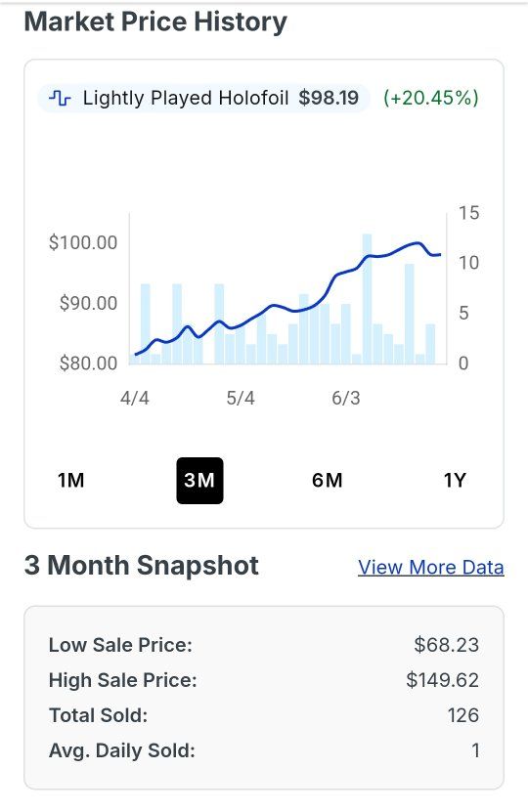Click the Lightly Played Holofoil pill
This screenshot has height=812, width=528.
coord(203,98)
